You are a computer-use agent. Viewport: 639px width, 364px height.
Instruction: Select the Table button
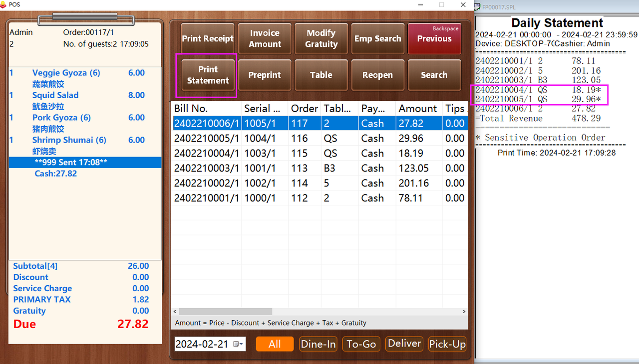[321, 75]
